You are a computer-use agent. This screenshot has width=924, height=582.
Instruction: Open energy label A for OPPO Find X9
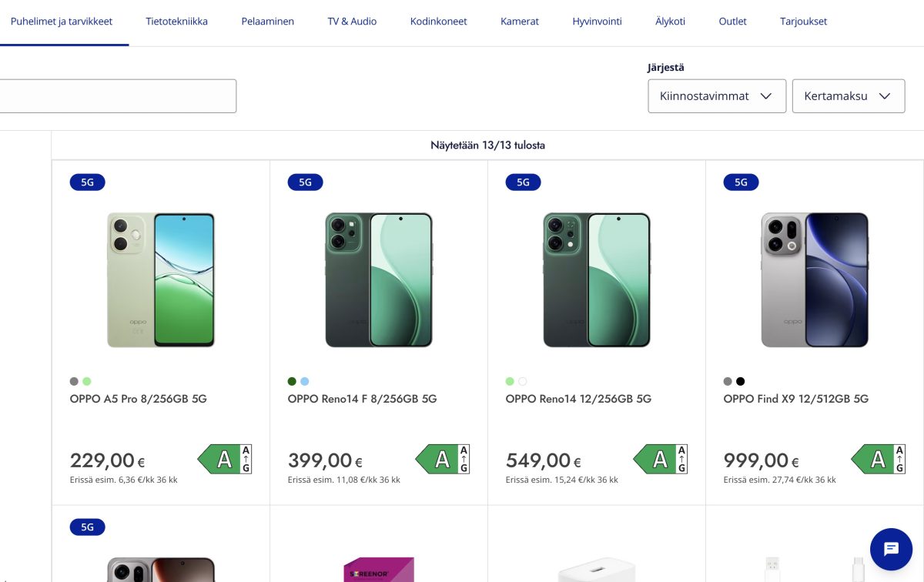878,459
